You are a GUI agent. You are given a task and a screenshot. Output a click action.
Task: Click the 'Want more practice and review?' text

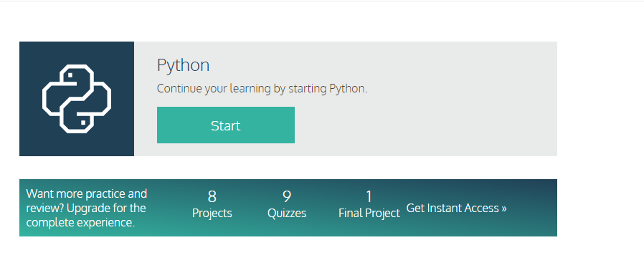point(86,201)
